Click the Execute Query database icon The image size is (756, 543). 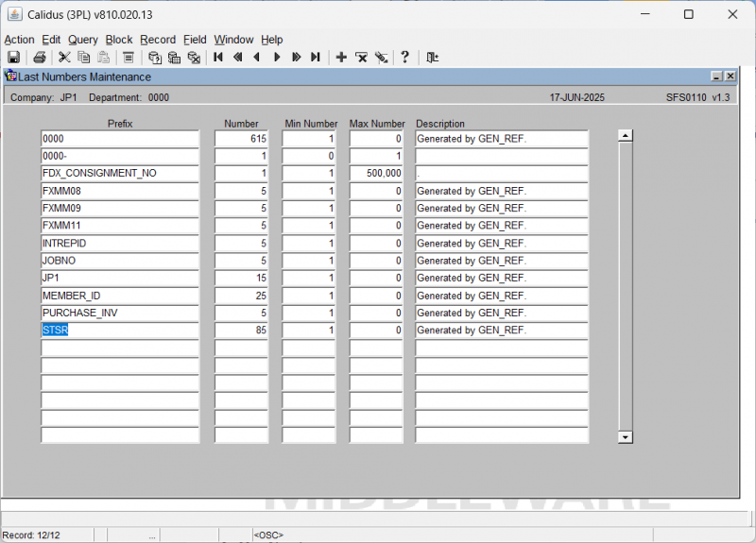point(174,58)
